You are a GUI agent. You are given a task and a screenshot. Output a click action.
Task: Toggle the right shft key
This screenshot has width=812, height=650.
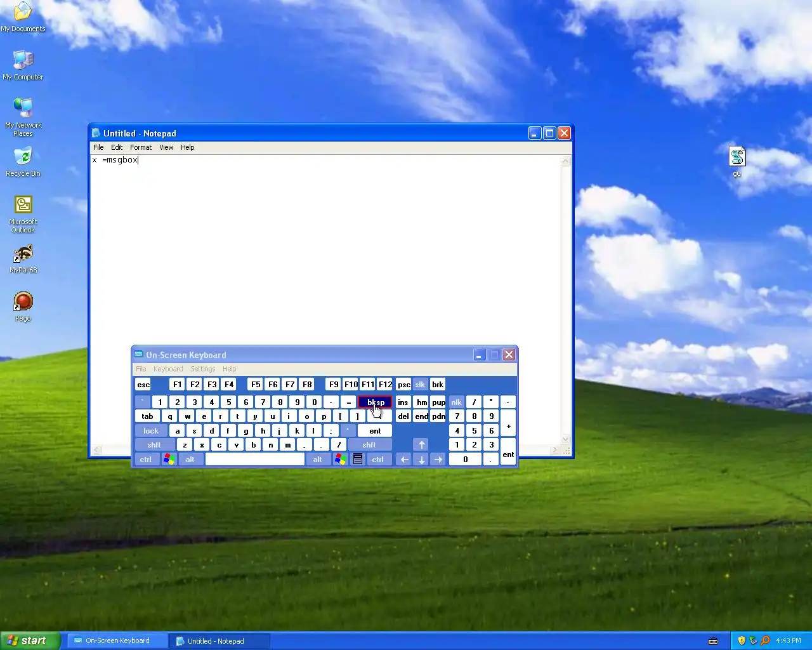pyautogui.click(x=369, y=444)
